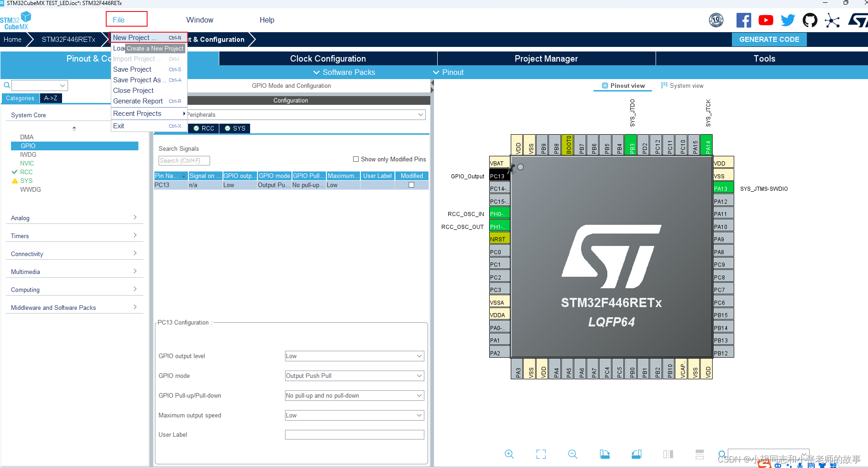Click the STM32CubeMX logo
The image size is (868, 468).
click(x=16, y=21)
